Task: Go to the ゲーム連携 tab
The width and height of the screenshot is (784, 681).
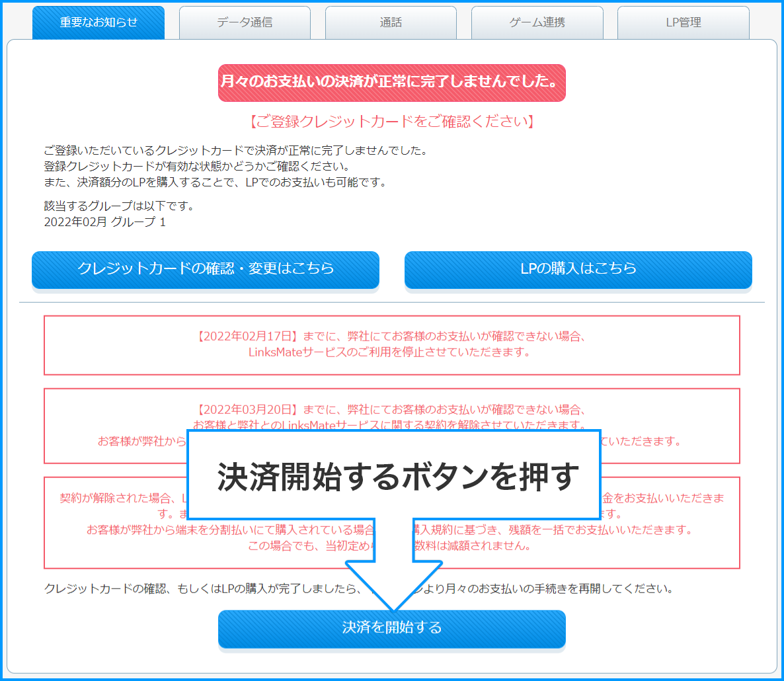Action: tap(537, 22)
